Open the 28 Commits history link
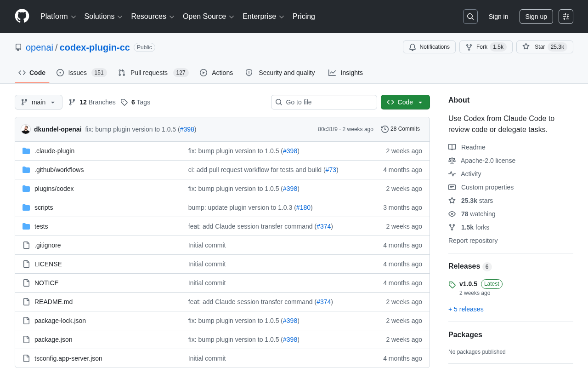The image size is (588, 368). (x=401, y=129)
